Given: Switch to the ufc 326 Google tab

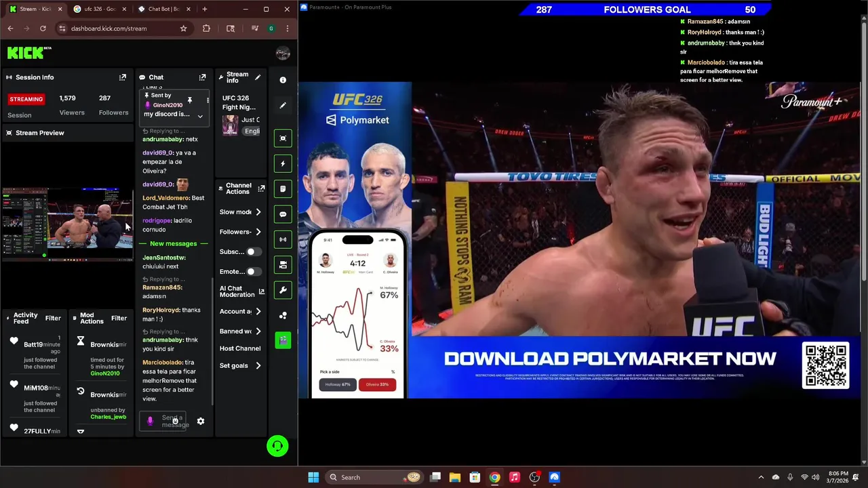Looking at the screenshot, I should (x=99, y=9).
